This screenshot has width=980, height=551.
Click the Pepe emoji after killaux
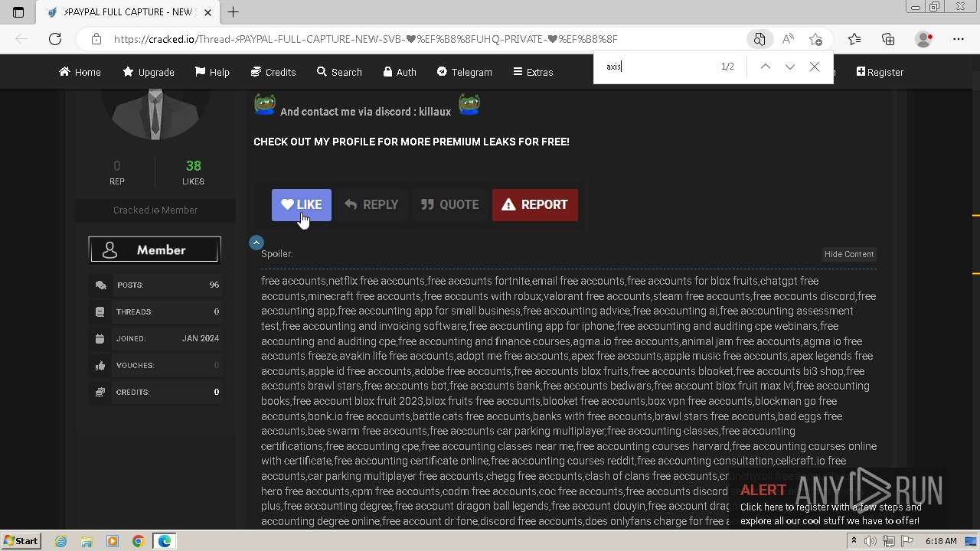469,105
